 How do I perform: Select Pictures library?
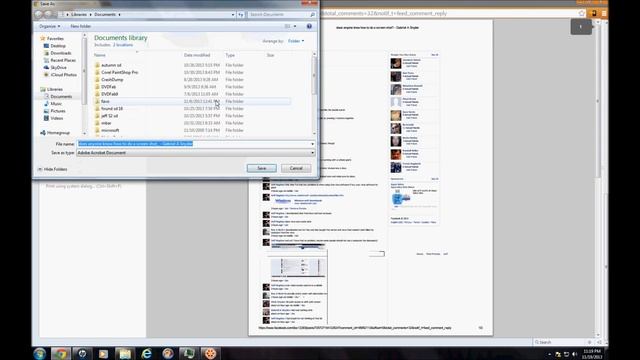pos(58,111)
